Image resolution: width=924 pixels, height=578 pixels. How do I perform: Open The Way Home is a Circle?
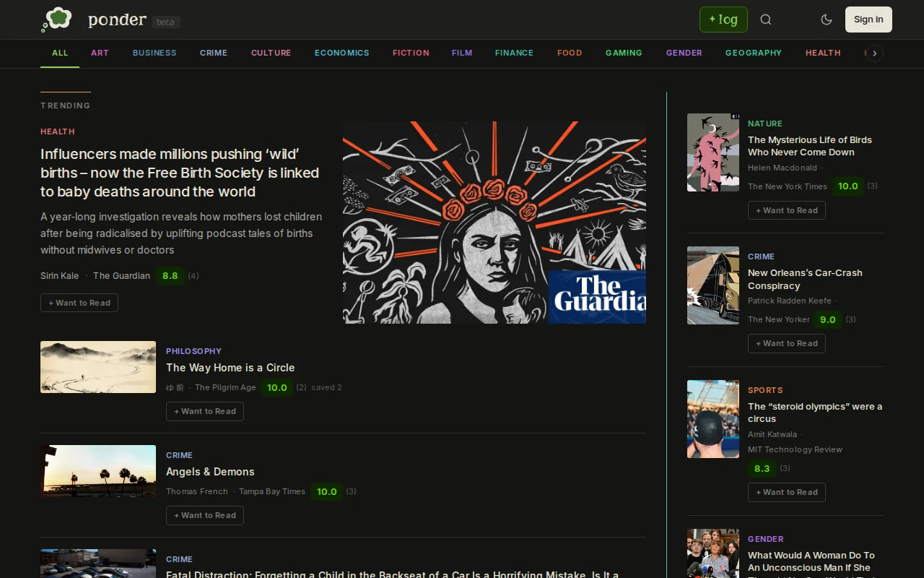[230, 368]
